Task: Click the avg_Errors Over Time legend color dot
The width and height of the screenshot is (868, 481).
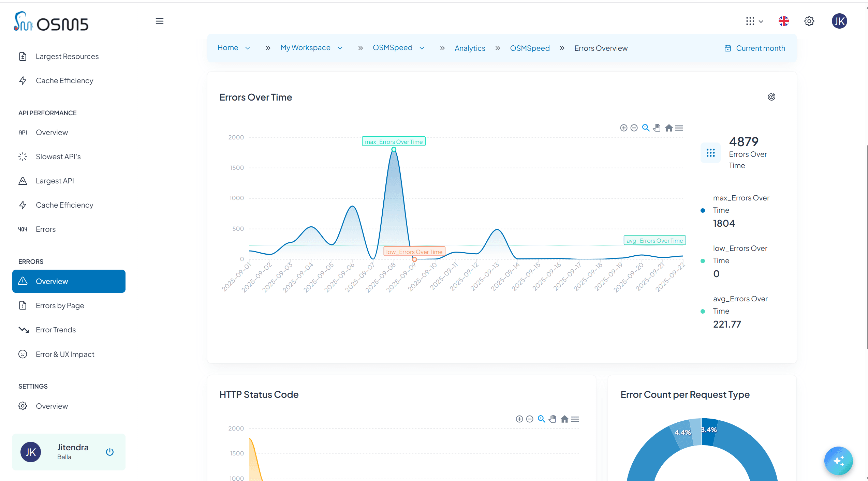Action: pyautogui.click(x=703, y=311)
